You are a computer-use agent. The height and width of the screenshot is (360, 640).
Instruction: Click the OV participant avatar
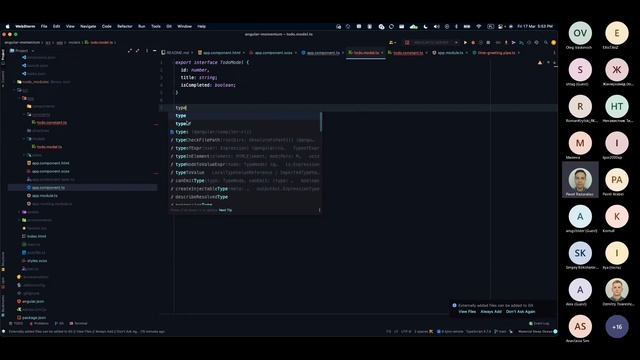coord(580,33)
